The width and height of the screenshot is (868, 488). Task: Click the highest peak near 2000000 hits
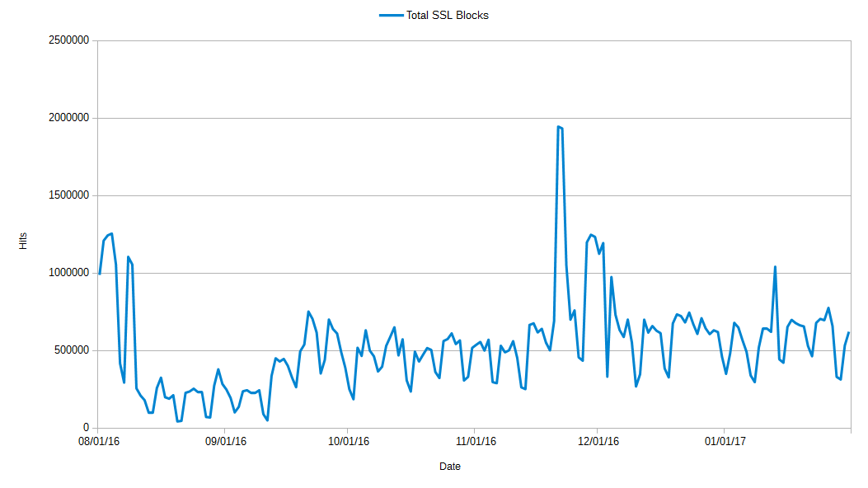(559, 127)
